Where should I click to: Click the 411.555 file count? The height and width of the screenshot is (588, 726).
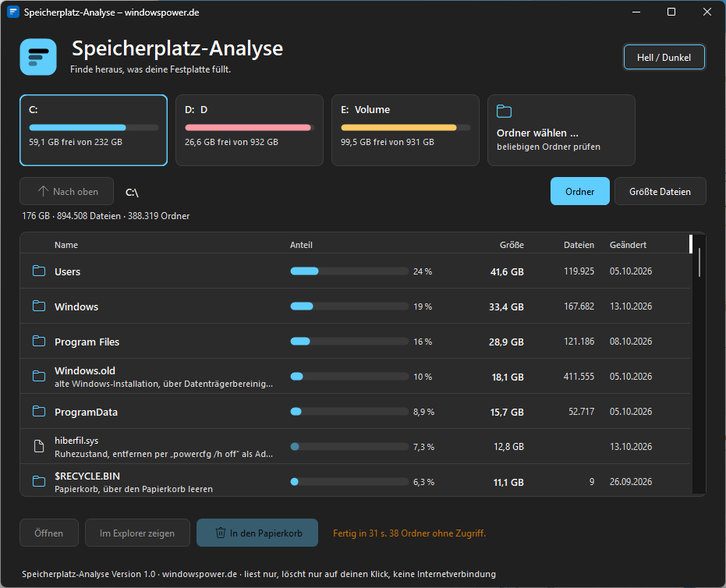click(x=579, y=377)
